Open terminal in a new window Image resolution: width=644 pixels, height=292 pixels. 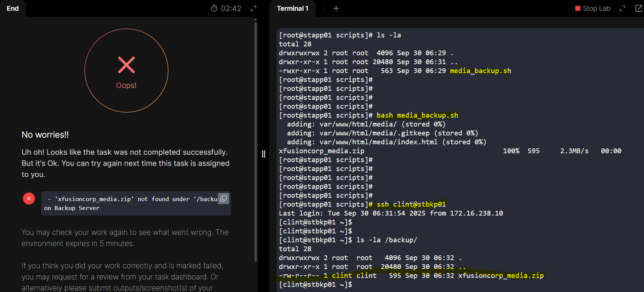638,8
